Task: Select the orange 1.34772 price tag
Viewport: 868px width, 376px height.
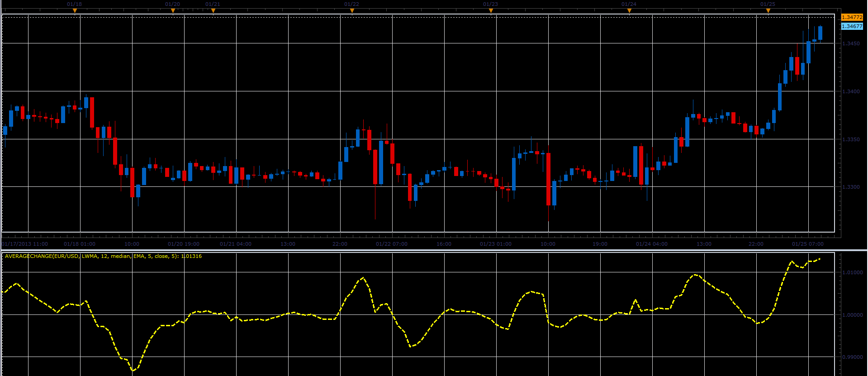Action: (x=852, y=17)
